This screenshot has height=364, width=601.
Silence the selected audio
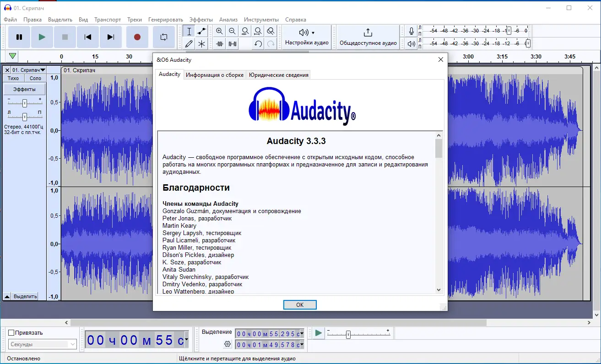tap(233, 44)
